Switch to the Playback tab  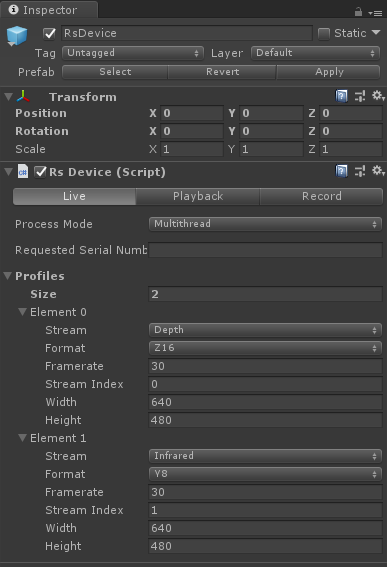click(198, 196)
